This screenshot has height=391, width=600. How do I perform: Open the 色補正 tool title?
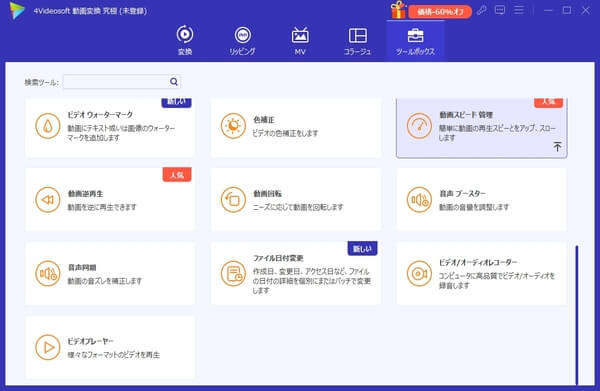(264, 120)
